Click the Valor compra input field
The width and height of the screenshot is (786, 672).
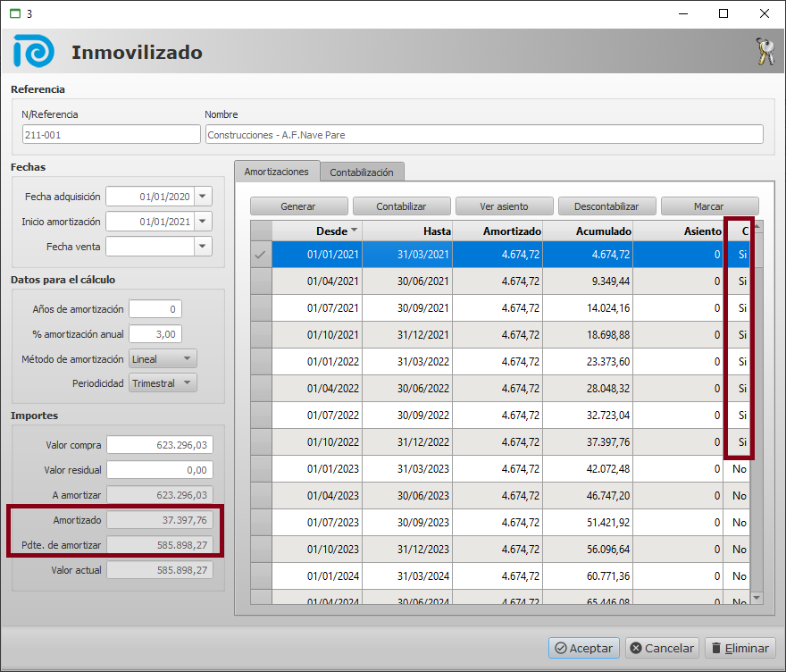[160, 445]
